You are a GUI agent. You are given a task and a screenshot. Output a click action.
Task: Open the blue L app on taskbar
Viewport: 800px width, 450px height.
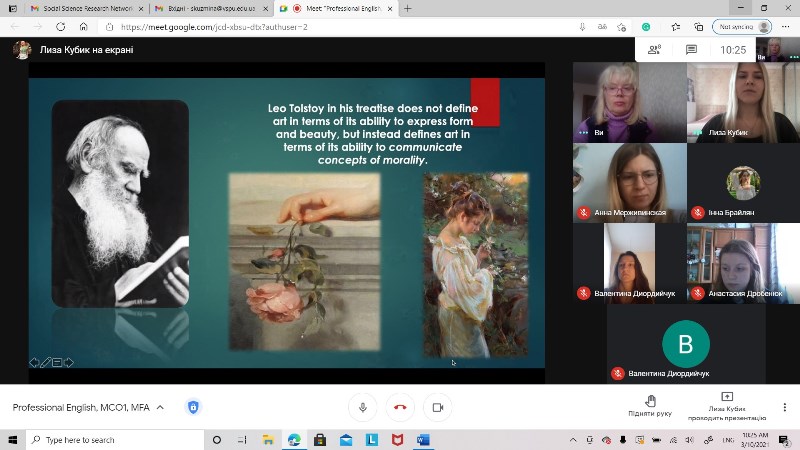[x=371, y=440]
